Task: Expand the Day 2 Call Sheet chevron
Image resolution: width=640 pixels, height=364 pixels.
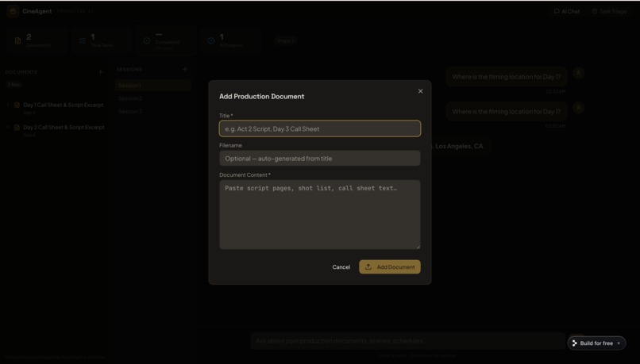Action: click(8, 127)
